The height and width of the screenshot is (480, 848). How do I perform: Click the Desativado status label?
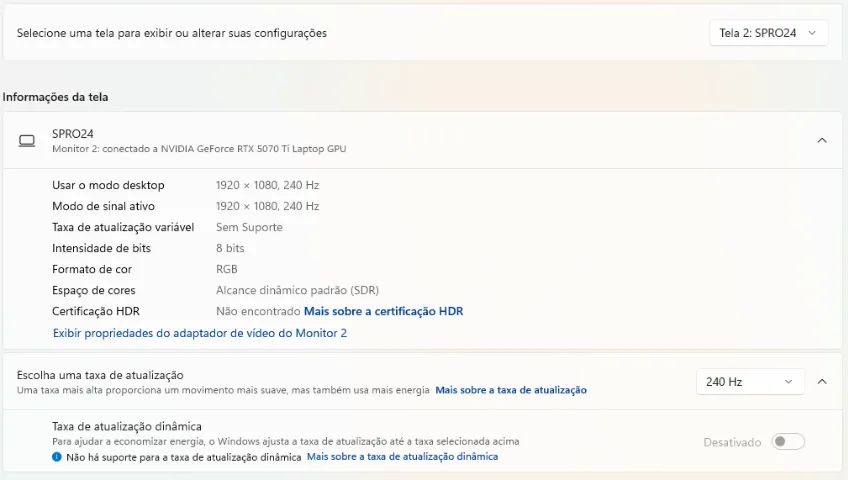point(732,442)
